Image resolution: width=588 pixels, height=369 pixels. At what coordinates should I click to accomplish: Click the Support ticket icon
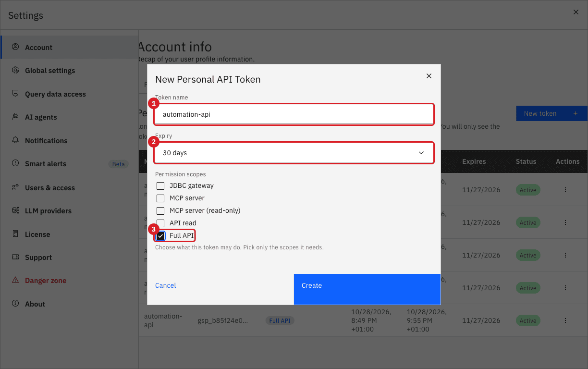[15, 257]
